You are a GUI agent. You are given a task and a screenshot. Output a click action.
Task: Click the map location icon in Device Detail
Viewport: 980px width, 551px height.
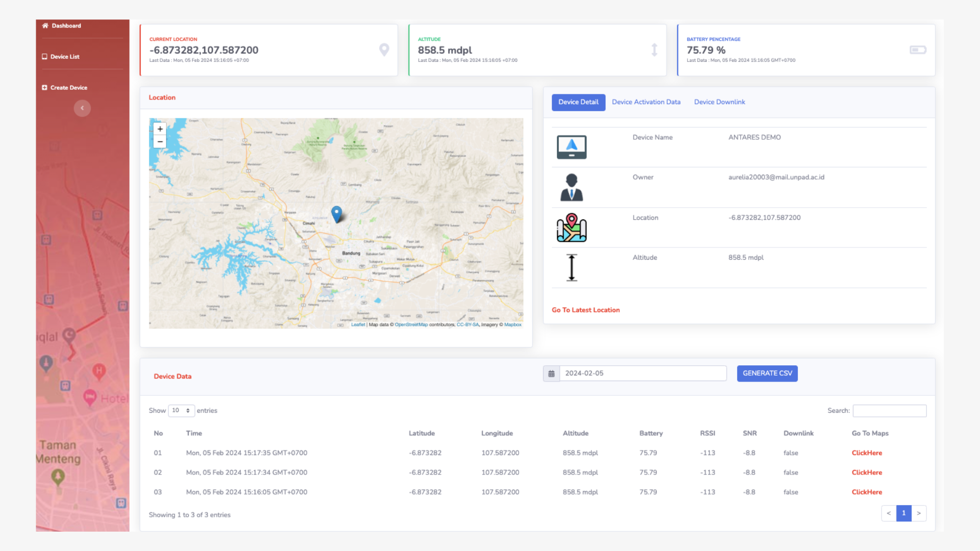click(571, 228)
